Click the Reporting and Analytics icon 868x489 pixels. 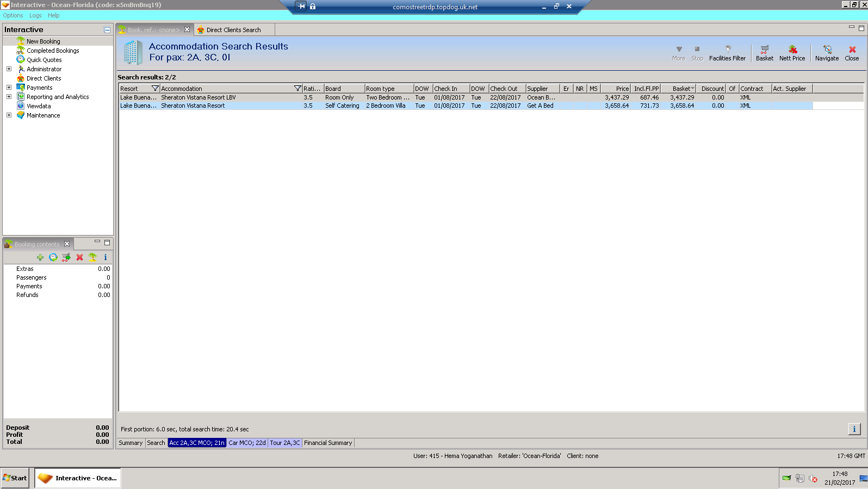click(x=21, y=97)
